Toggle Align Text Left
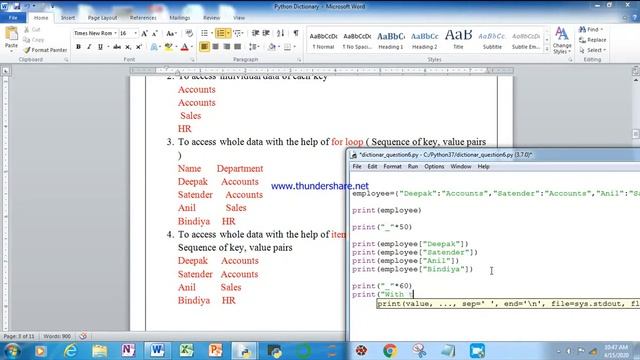The width and height of the screenshot is (640, 360). [x=204, y=47]
